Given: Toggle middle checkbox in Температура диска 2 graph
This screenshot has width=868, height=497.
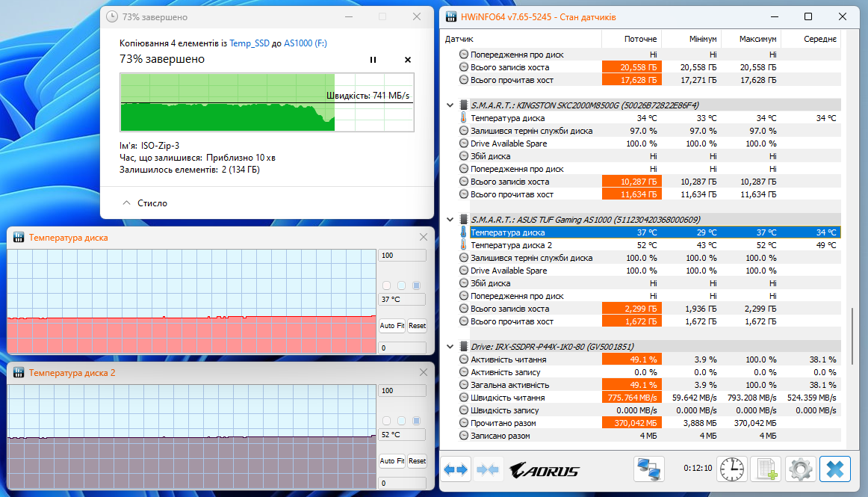Looking at the screenshot, I should coord(401,421).
